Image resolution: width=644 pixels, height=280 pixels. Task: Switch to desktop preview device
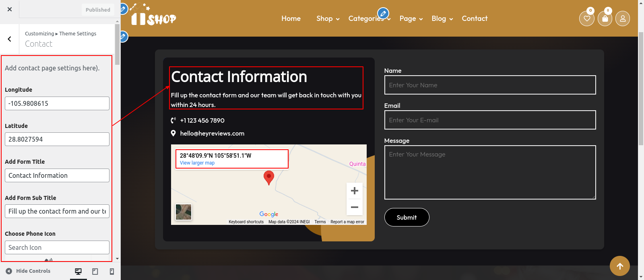(78, 272)
